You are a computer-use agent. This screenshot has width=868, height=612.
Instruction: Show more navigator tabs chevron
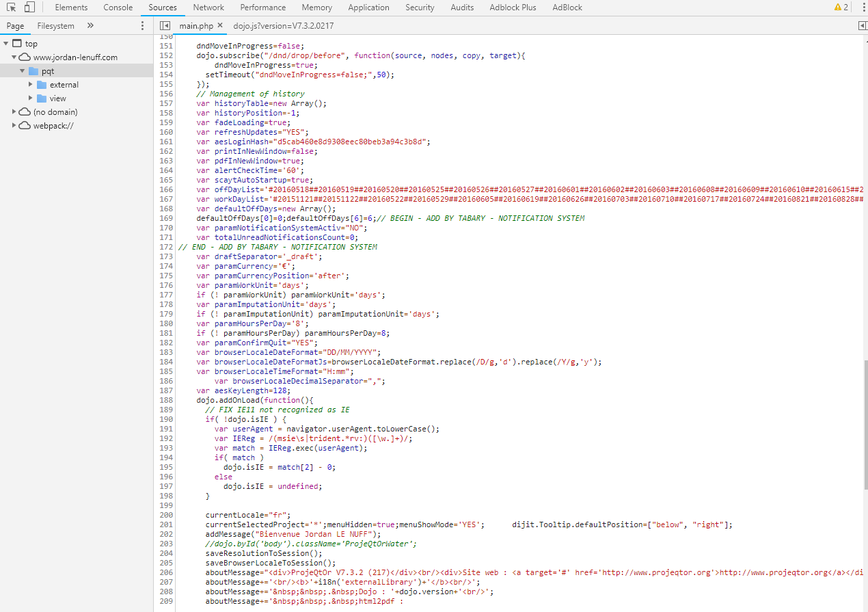[90, 26]
